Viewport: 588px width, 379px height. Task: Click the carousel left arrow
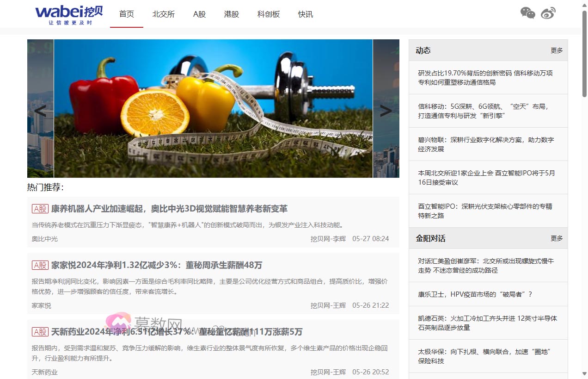[x=40, y=110]
